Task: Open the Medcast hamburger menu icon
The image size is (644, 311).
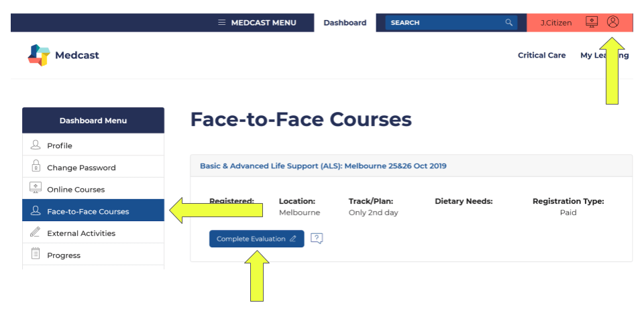Action: pyautogui.click(x=222, y=23)
